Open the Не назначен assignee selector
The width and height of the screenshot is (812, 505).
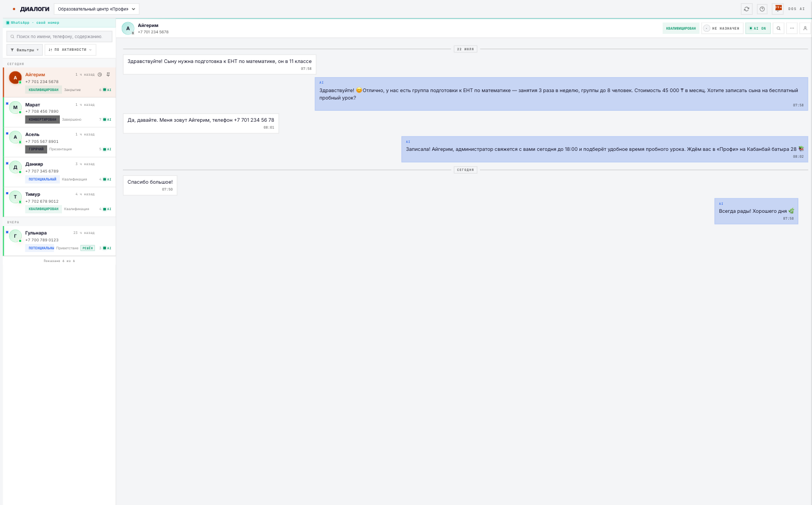coord(721,29)
